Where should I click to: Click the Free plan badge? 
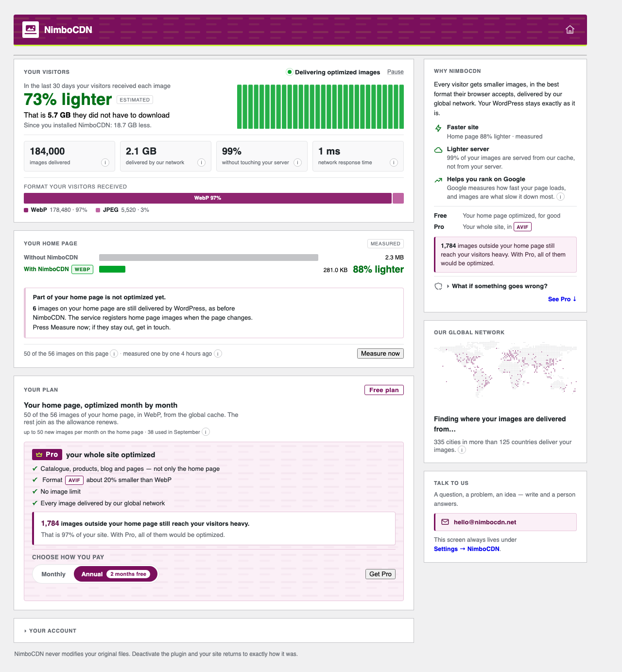point(384,390)
